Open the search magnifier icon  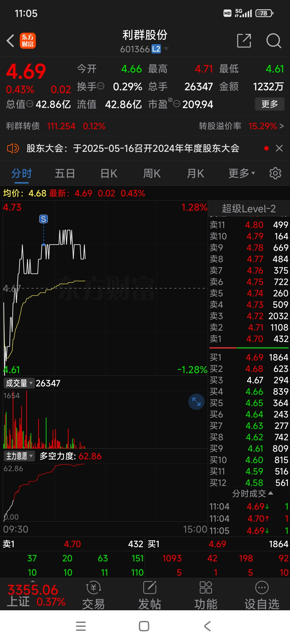(274, 41)
